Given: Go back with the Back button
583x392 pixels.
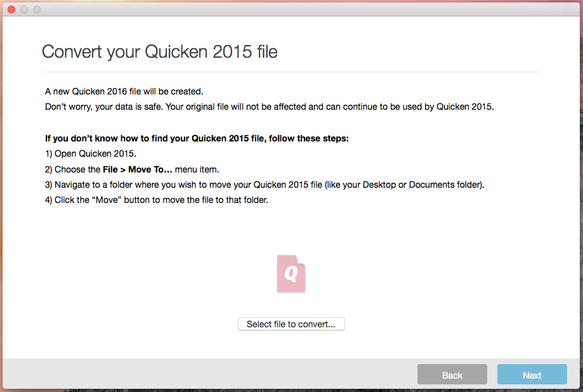Looking at the screenshot, I should click(x=452, y=375).
